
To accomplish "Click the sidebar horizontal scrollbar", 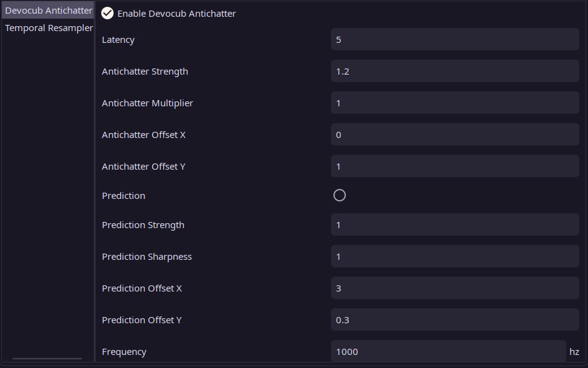I will pyautogui.click(x=47, y=359).
